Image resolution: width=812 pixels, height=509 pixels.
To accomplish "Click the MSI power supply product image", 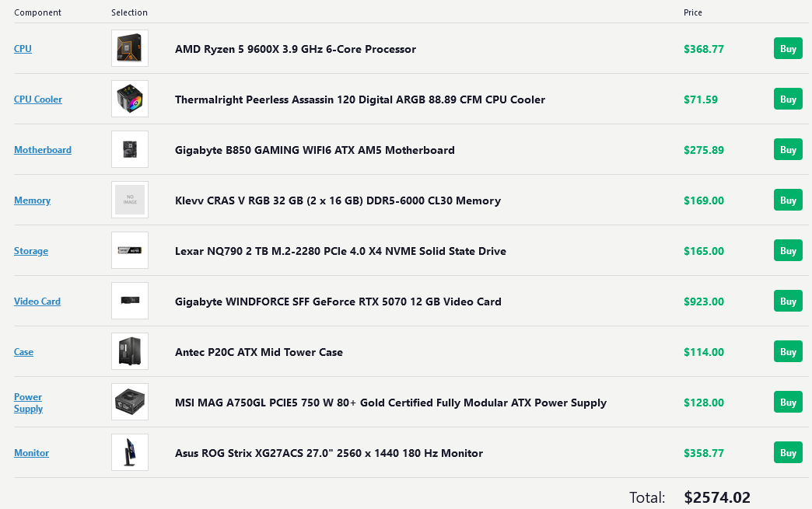I will 129,402.
